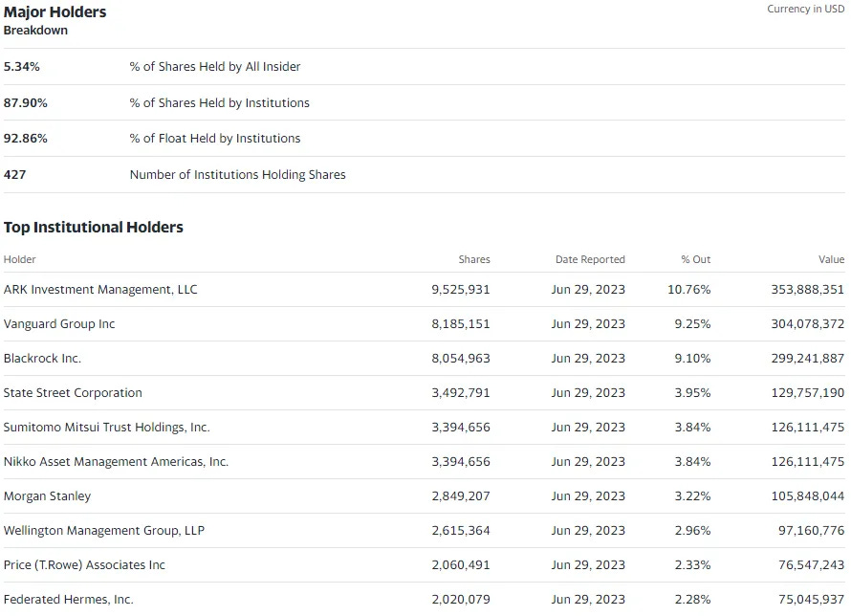Click the 299,241,887 value cell
Screen dimensions: 851x616
(808, 359)
